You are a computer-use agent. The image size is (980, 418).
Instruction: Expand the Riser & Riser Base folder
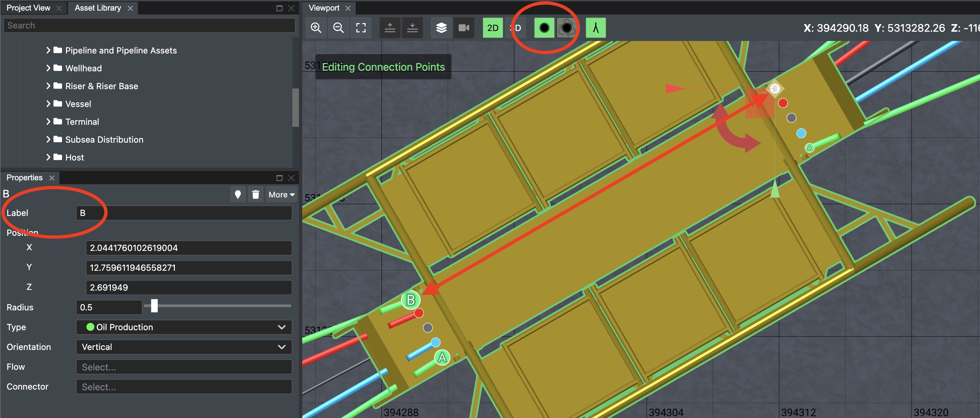coord(48,86)
